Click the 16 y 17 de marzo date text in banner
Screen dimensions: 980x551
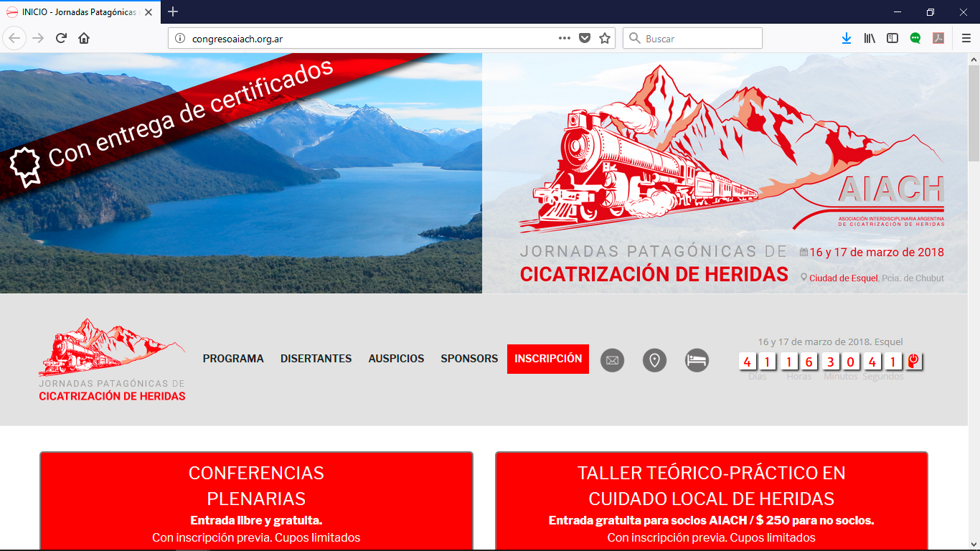[x=877, y=253]
